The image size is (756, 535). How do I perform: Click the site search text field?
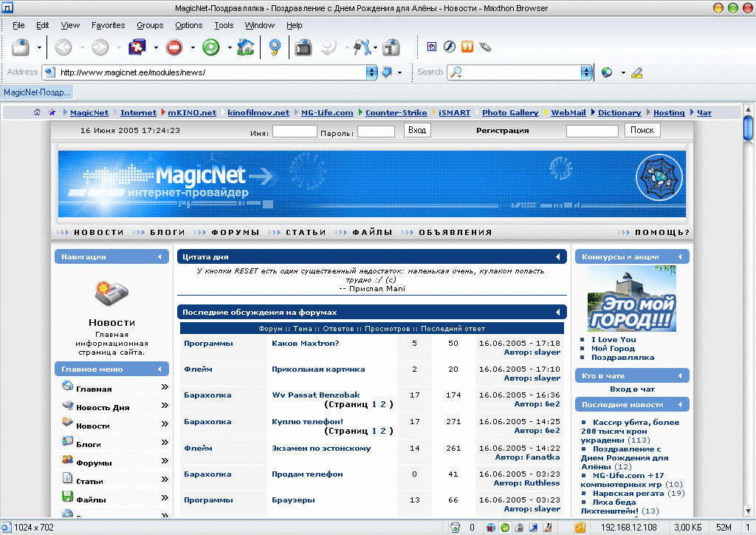point(592,132)
